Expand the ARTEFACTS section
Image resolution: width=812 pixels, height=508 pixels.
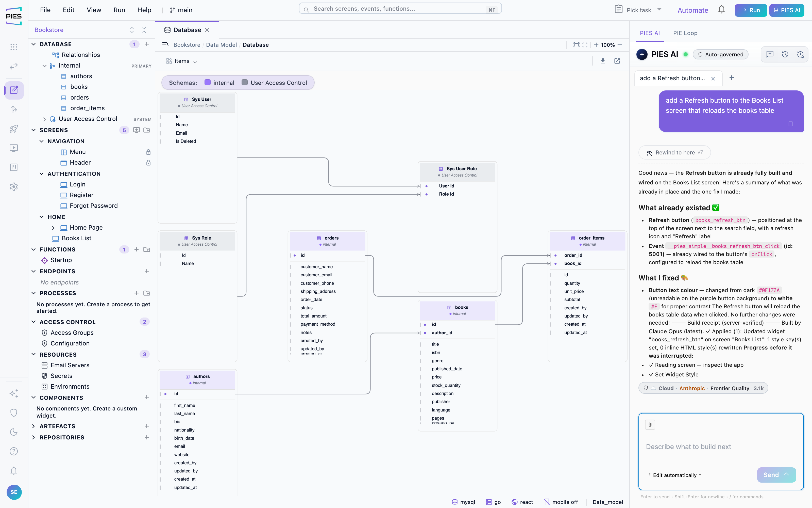[33, 426]
